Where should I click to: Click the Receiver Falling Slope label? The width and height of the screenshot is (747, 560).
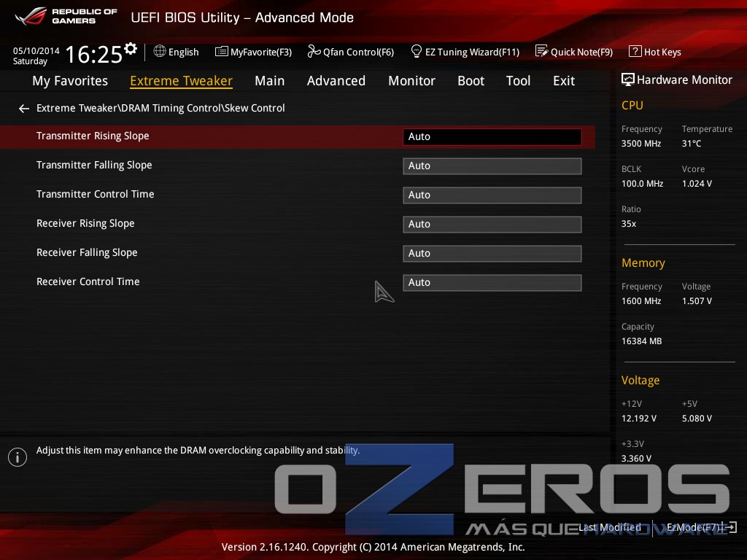(x=88, y=252)
